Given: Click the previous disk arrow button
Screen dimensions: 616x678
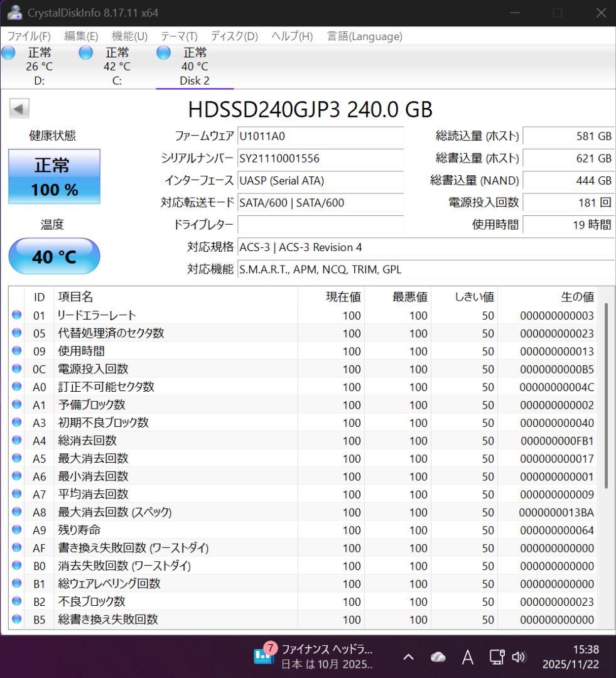Looking at the screenshot, I should (x=19, y=109).
